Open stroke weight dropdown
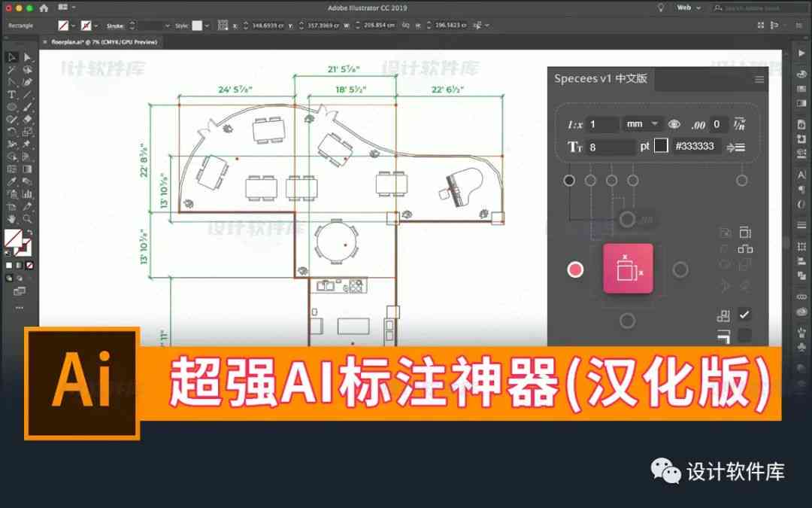 click(167, 26)
